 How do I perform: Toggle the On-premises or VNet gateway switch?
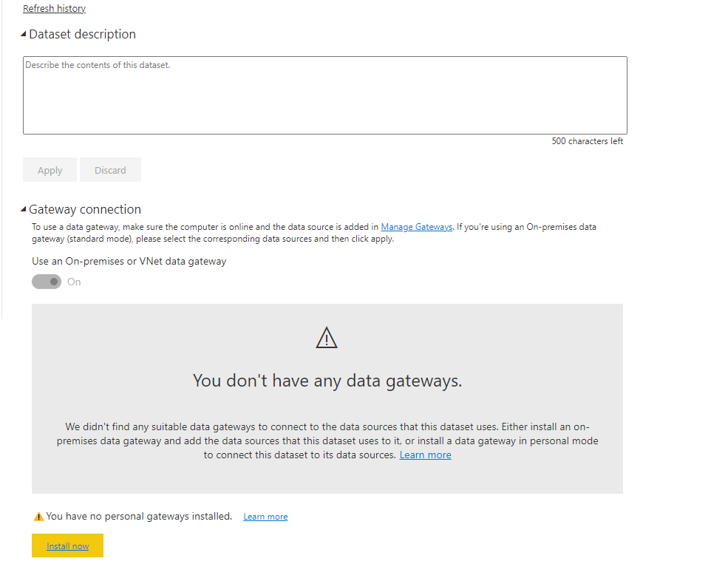coord(47,282)
